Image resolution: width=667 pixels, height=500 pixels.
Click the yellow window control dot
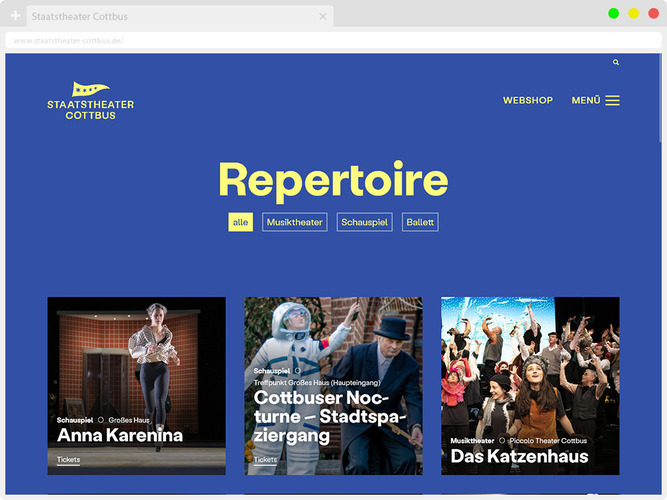point(633,14)
